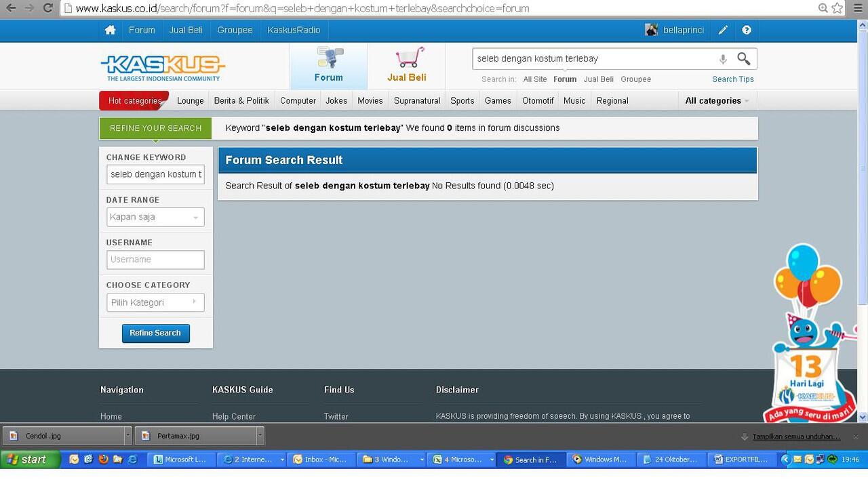Expand Cendol .jpg download options arrow

pyautogui.click(x=127, y=436)
